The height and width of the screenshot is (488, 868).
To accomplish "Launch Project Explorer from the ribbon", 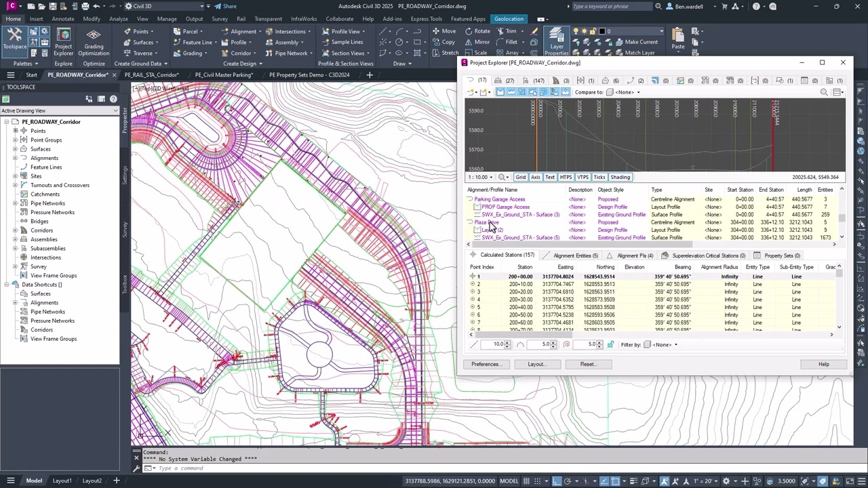I will click(x=63, y=43).
